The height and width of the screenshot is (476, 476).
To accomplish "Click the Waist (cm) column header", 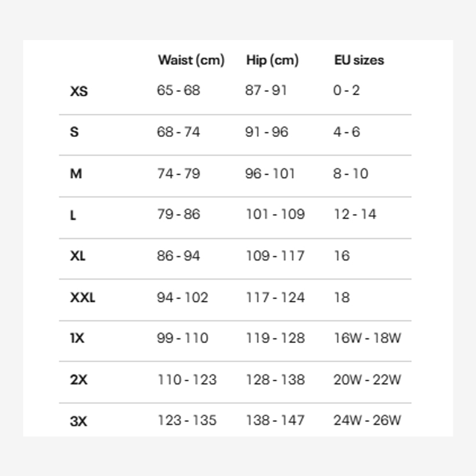I will point(191,60).
